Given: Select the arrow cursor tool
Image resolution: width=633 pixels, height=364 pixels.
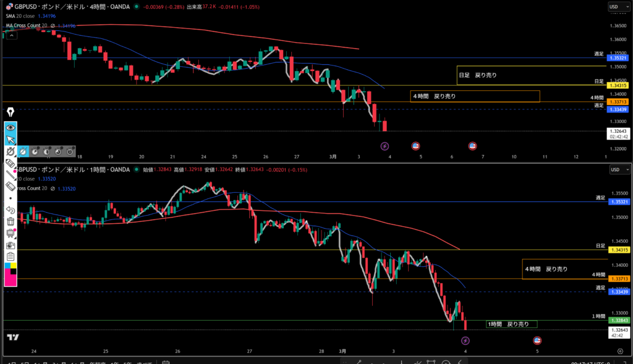Looking at the screenshot, I should (x=11, y=139).
